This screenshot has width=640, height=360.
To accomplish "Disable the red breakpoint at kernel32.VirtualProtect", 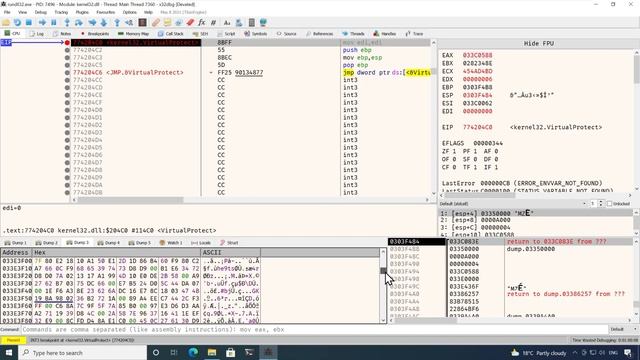I will click(67, 42).
